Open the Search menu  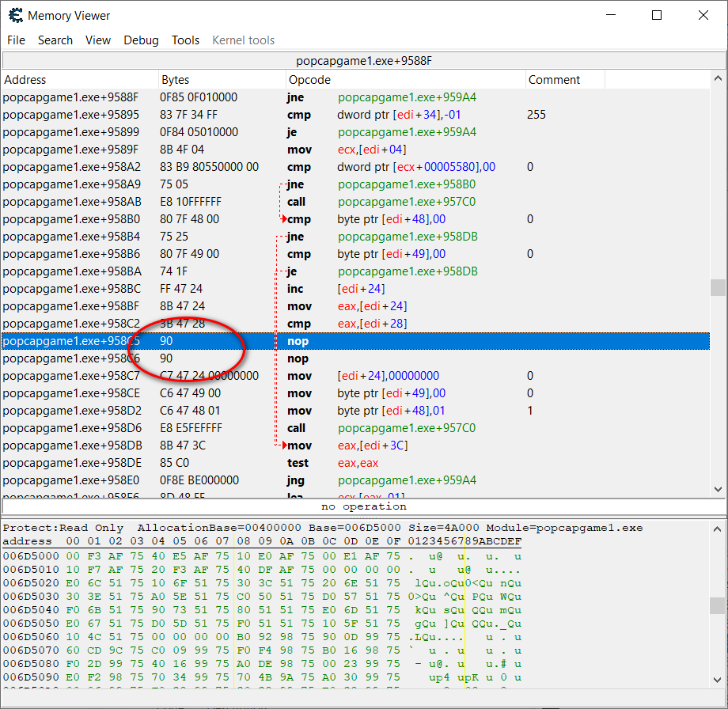(x=55, y=40)
